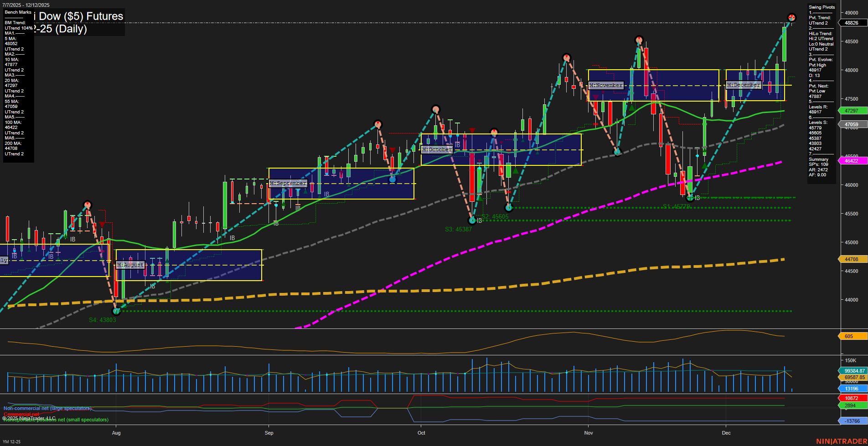
Task: Click the orange 44708 price marker on the right axis
Action: [x=852, y=259]
